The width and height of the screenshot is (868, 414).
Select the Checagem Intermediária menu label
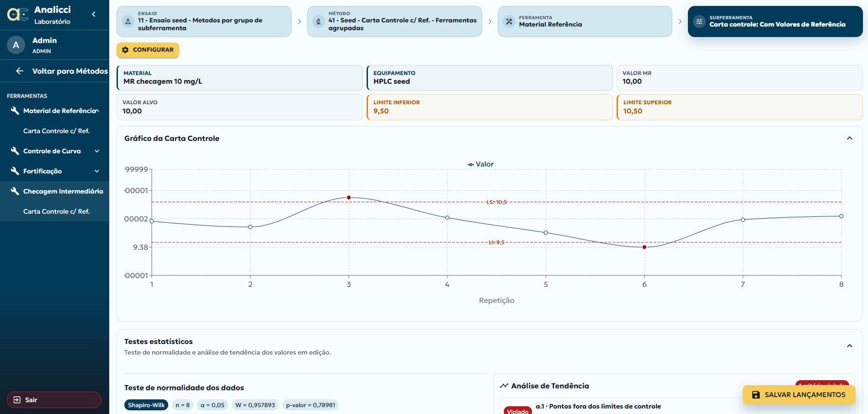pos(63,191)
